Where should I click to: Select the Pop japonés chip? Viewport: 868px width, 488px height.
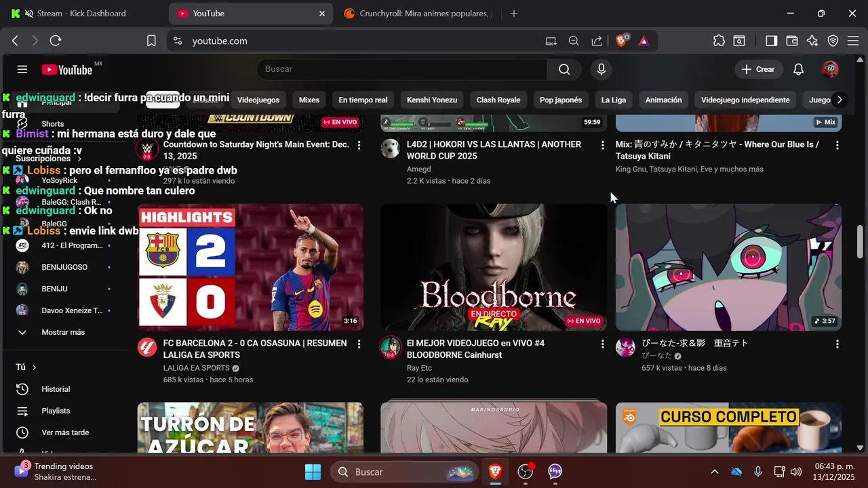point(561,100)
